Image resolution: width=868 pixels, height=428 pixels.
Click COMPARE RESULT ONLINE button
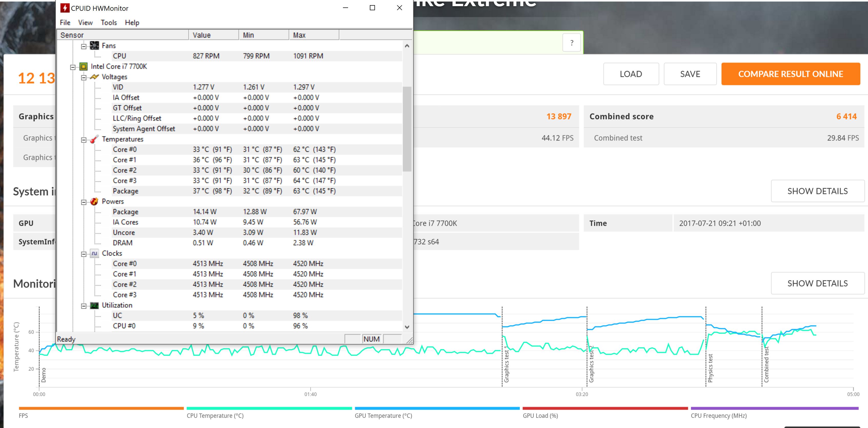[790, 74]
